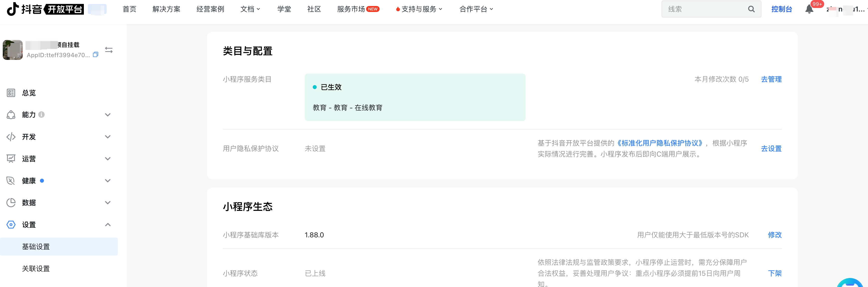
Task: Open 标准化用户隐私保护协议 link
Action: click(660, 143)
